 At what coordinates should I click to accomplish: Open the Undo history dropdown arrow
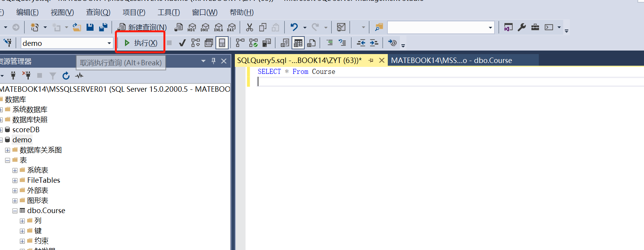305,28
